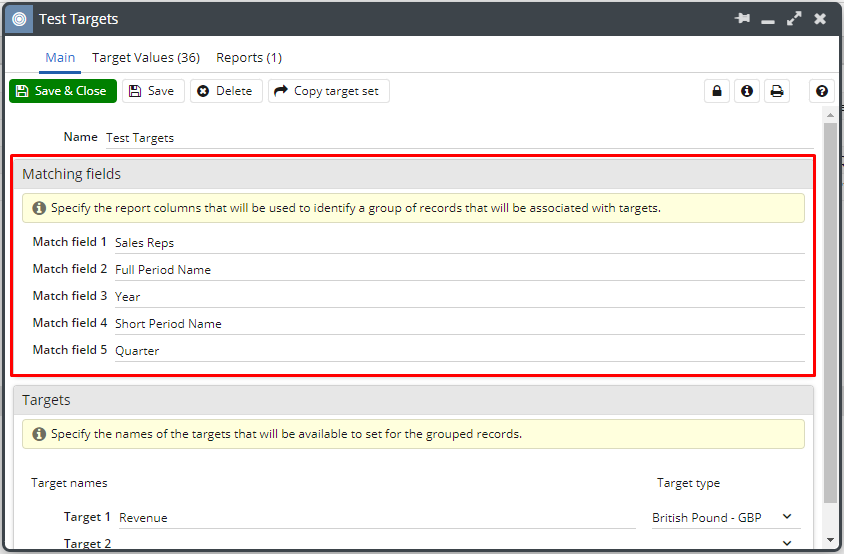Open Target 1 type British Pound dropdown

coord(726,518)
